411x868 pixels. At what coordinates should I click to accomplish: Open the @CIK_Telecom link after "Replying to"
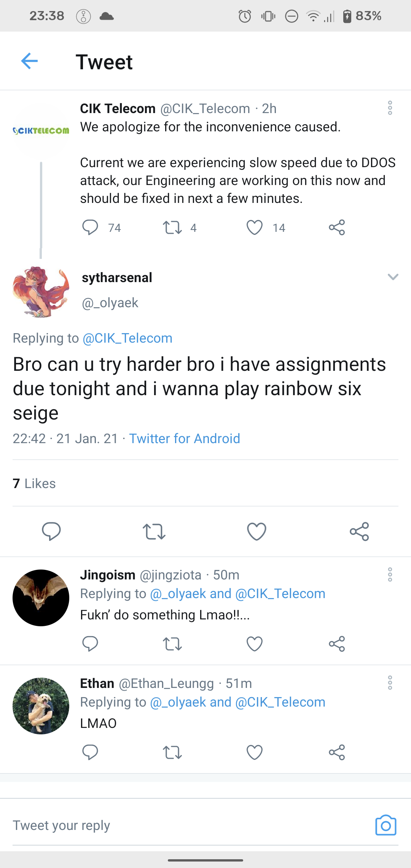127,338
